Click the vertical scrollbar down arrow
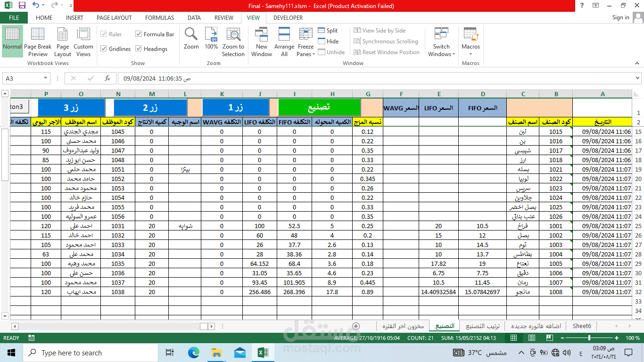 coord(5,316)
